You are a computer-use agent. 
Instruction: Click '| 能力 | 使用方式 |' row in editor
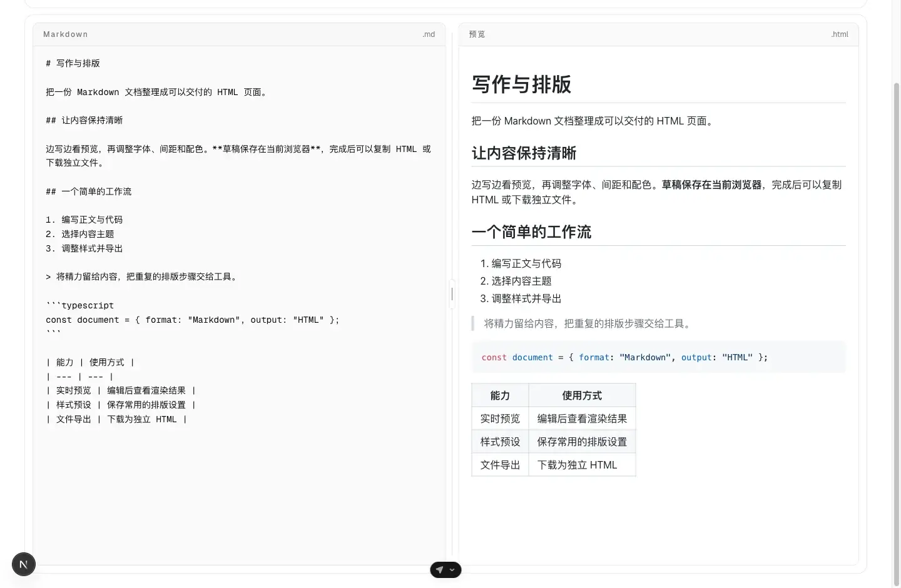90,362
